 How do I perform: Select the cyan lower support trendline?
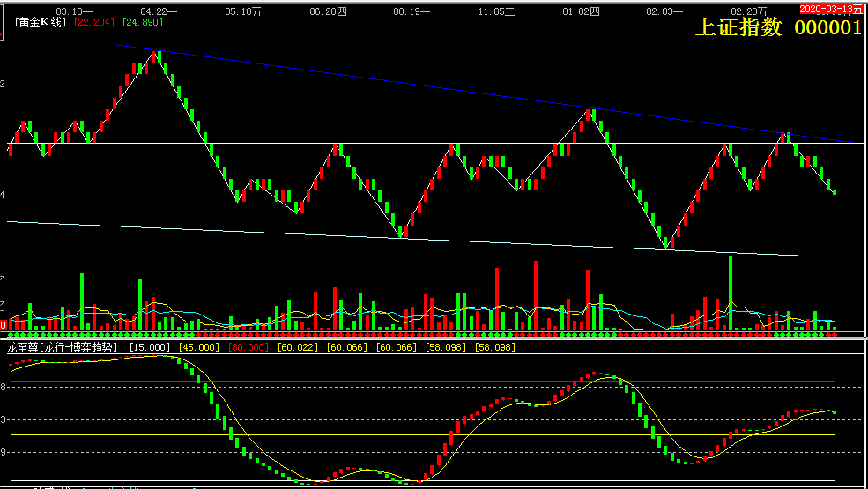(x=403, y=238)
